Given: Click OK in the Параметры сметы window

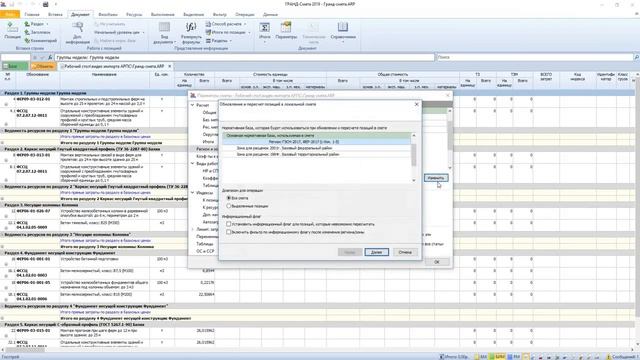Looking at the screenshot, I should tap(437, 262).
